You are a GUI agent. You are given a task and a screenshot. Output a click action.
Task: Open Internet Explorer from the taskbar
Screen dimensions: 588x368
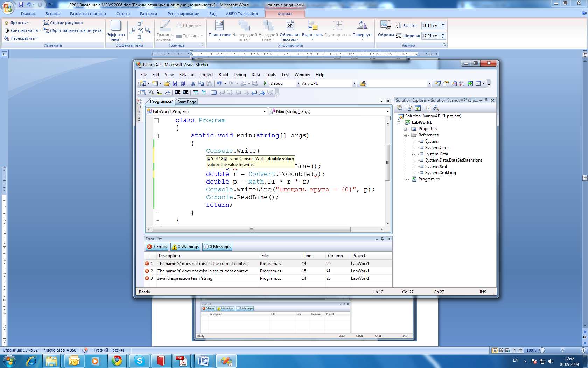click(x=31, y=361)
